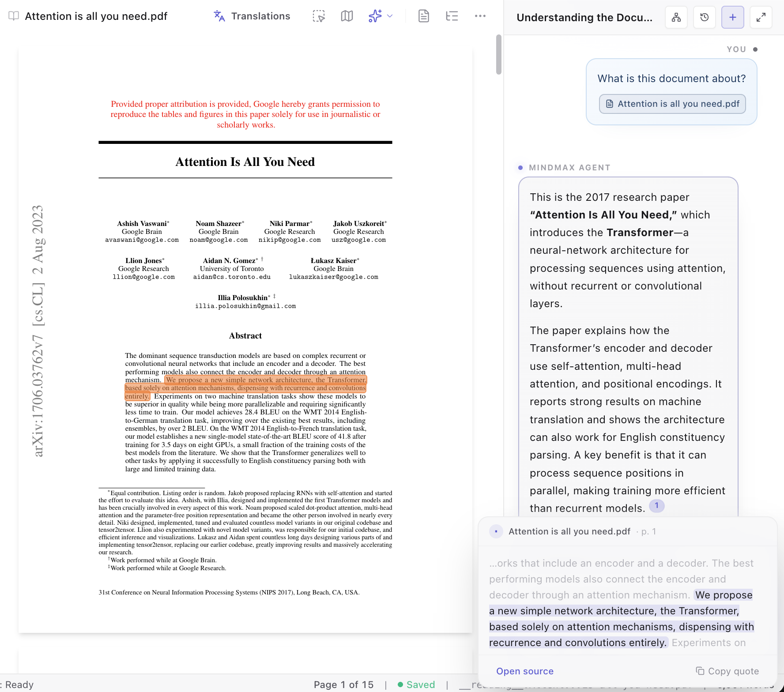Screen dimensions: 784x692
Task: Open the chat hierarchy diagram icon
Action: click(676, 17)
